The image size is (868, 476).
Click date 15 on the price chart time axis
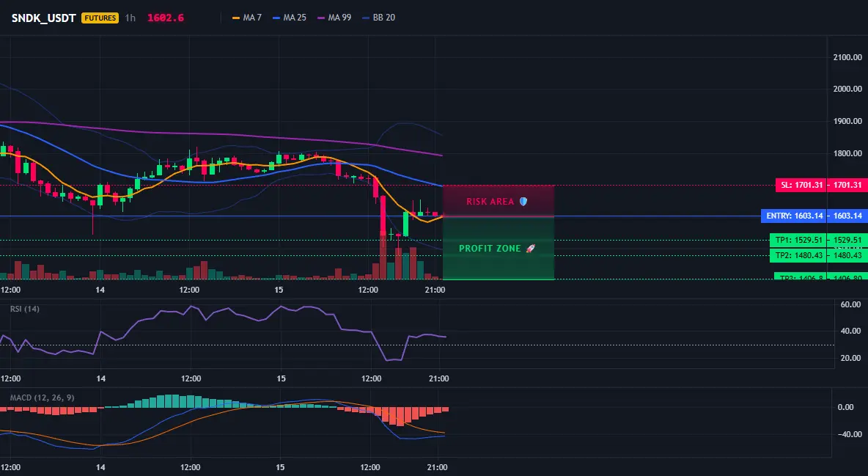click(x=279, y=290)
